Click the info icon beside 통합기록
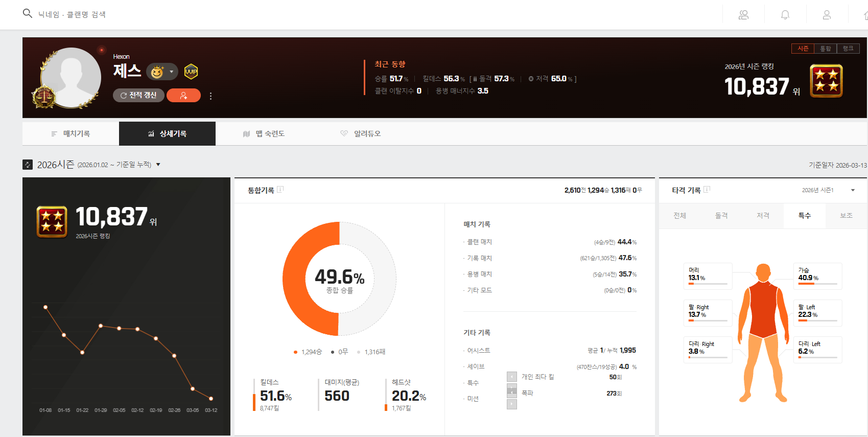This screenshot has height=437, width=868. click(280, 190)
